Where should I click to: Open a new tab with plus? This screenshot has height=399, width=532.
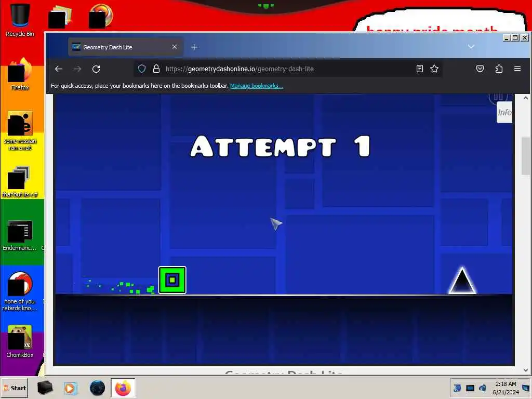click(194, 47)
